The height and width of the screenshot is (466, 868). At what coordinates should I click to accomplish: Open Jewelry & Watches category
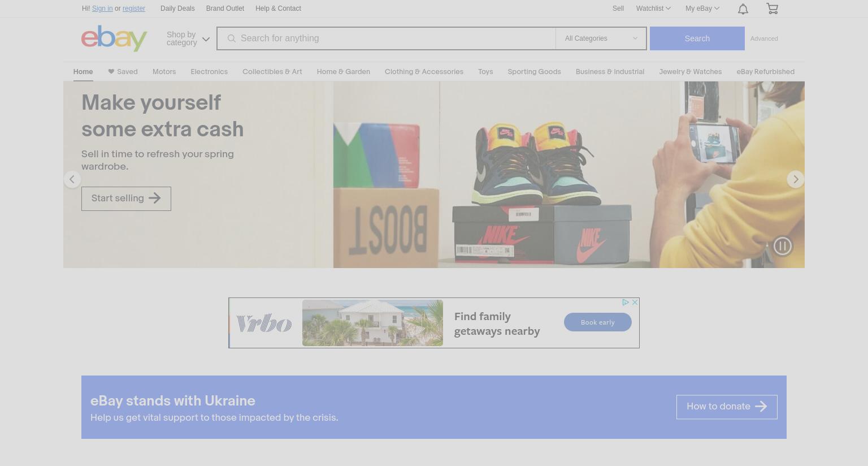coord(690,72)
